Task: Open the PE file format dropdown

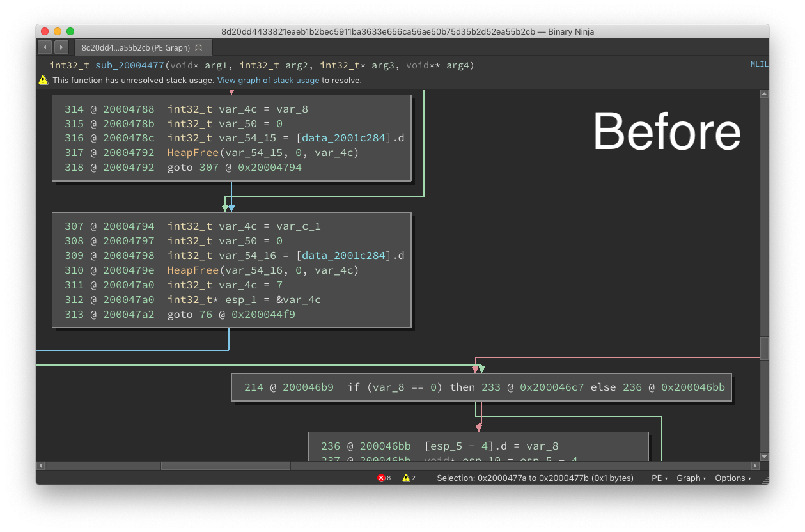Action: (658, 478)
